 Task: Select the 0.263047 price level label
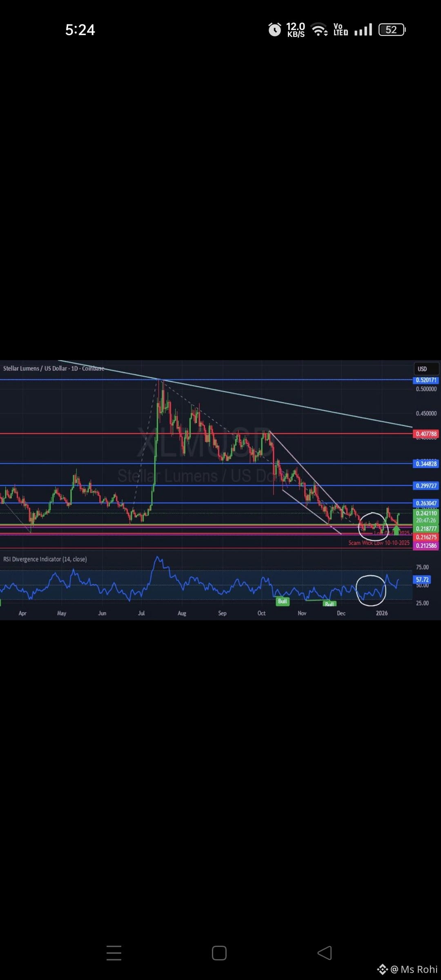pos(426,503)
